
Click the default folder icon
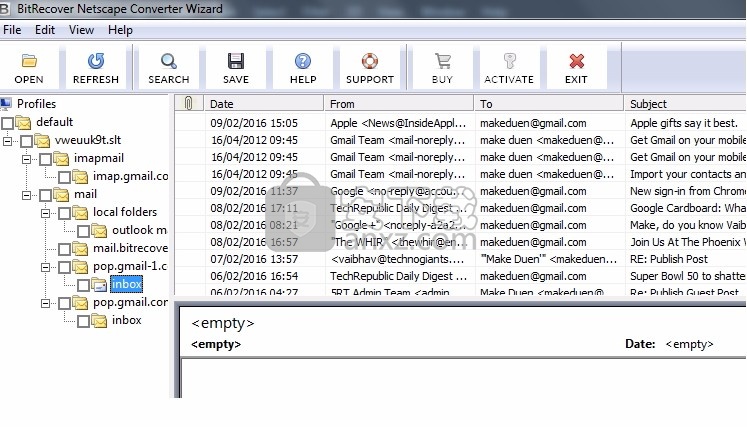tap(23, 122)
